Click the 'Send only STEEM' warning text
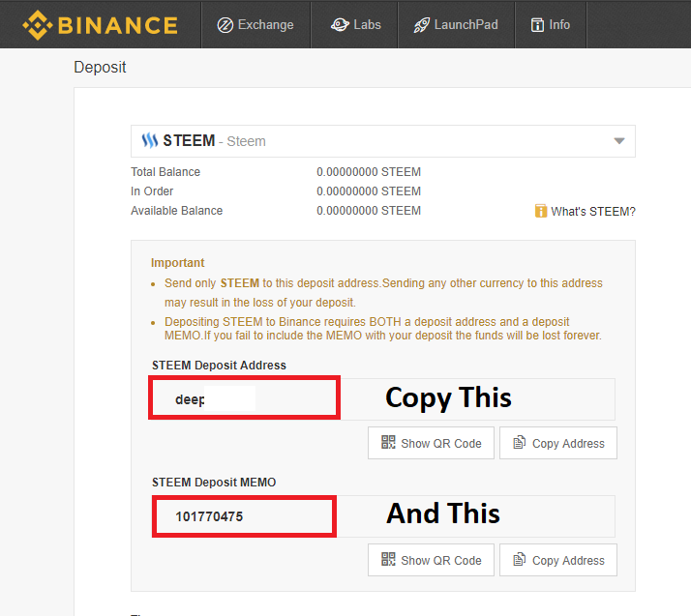The width and height of the screenshot is (691, 616). pyautogui.click(x=383, y=292)
